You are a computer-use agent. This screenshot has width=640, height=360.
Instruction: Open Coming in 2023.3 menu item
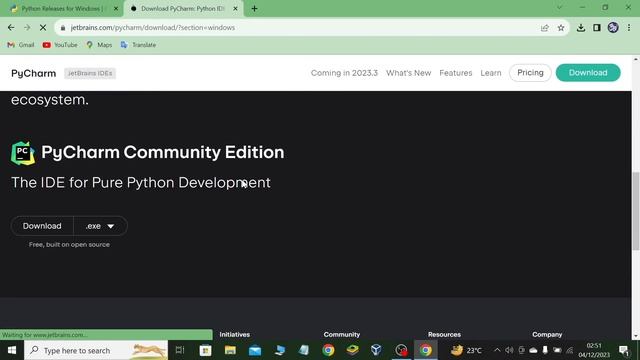[344, 73]
